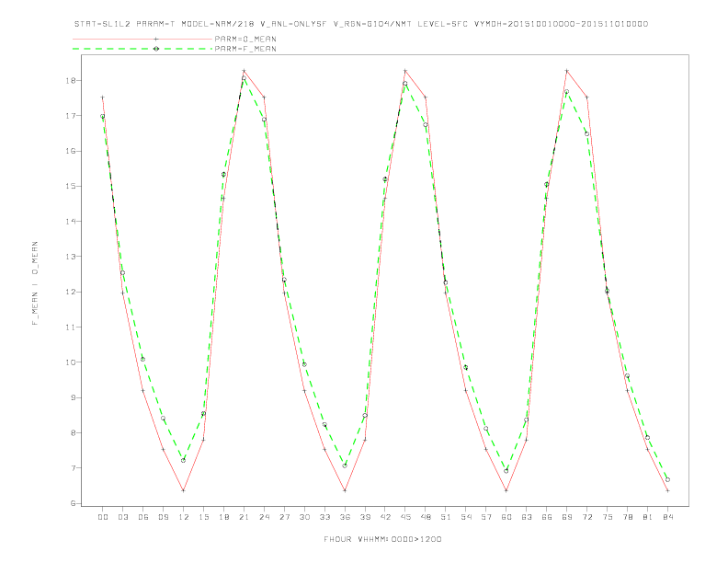Click x-axis tick label 48

point(426,517)
